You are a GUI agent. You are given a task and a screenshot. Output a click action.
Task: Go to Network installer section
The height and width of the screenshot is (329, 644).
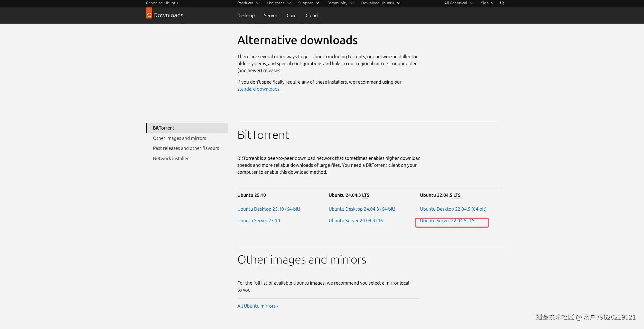[x=171, y=159]
